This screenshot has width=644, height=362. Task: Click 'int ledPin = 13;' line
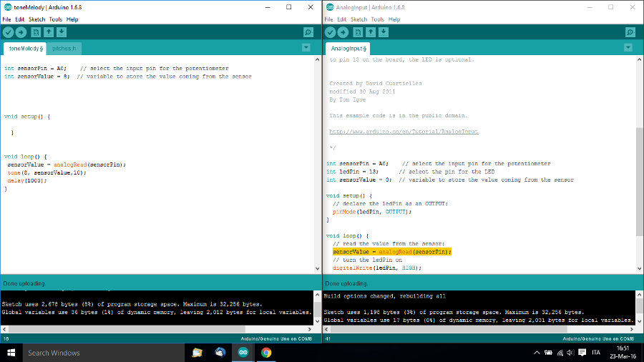pyautogui.click(x=352, y=172)
